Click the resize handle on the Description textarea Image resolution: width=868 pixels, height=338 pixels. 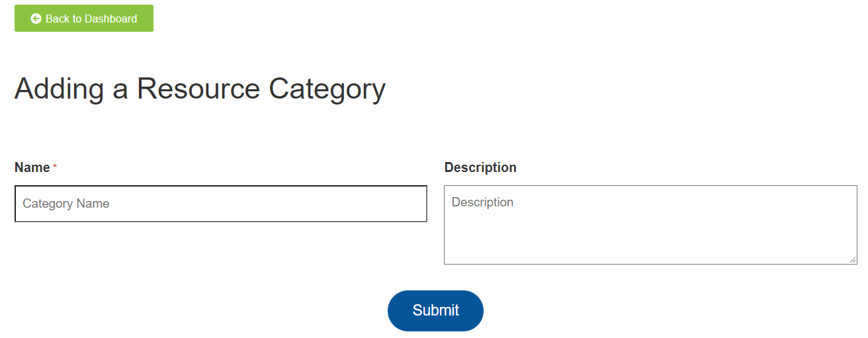coord(853,260)
